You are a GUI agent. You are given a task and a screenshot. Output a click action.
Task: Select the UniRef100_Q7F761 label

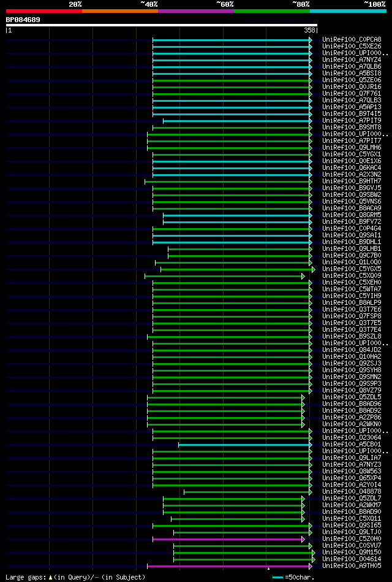point(352,94)
